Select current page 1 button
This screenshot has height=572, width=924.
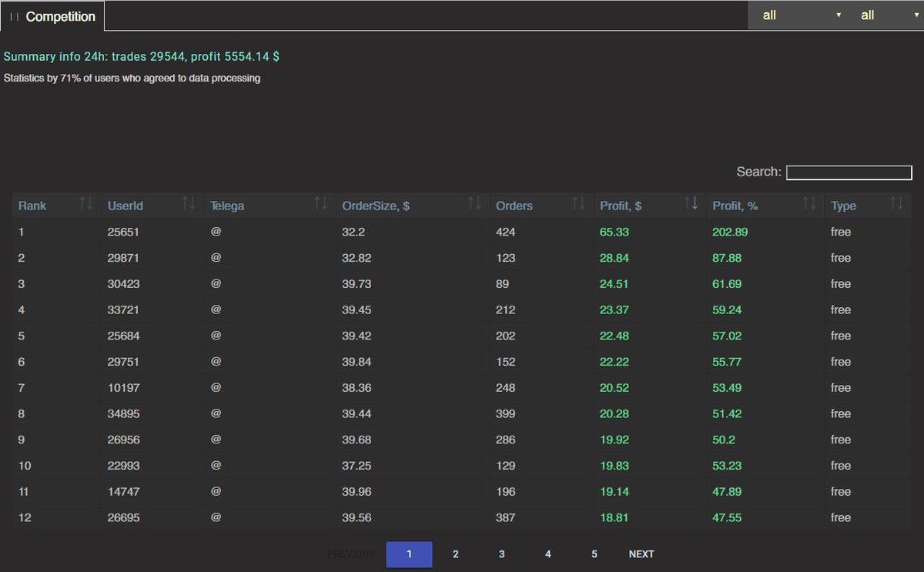tap(409, 554)
